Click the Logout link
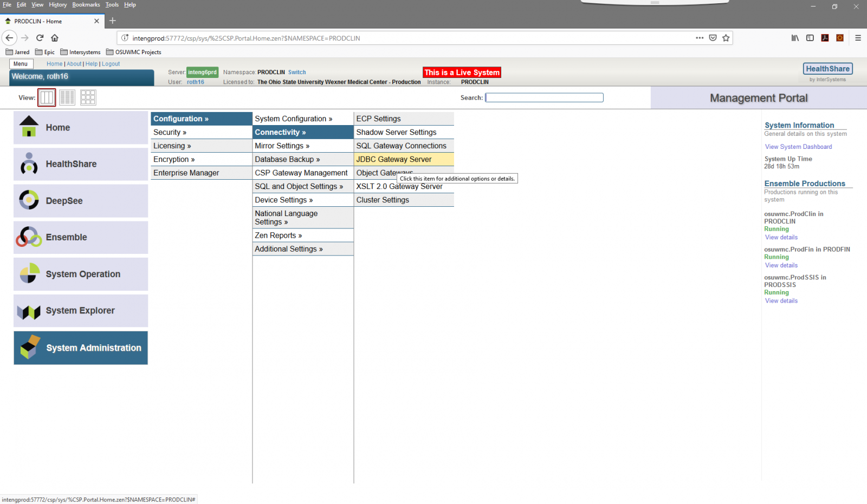Viewport: 867px width, 504px height. point(111,64)
